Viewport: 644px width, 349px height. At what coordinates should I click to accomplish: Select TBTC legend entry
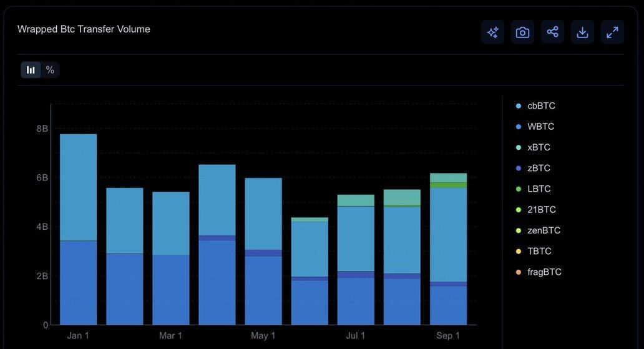pyautogui.click(x=539, y=251)
